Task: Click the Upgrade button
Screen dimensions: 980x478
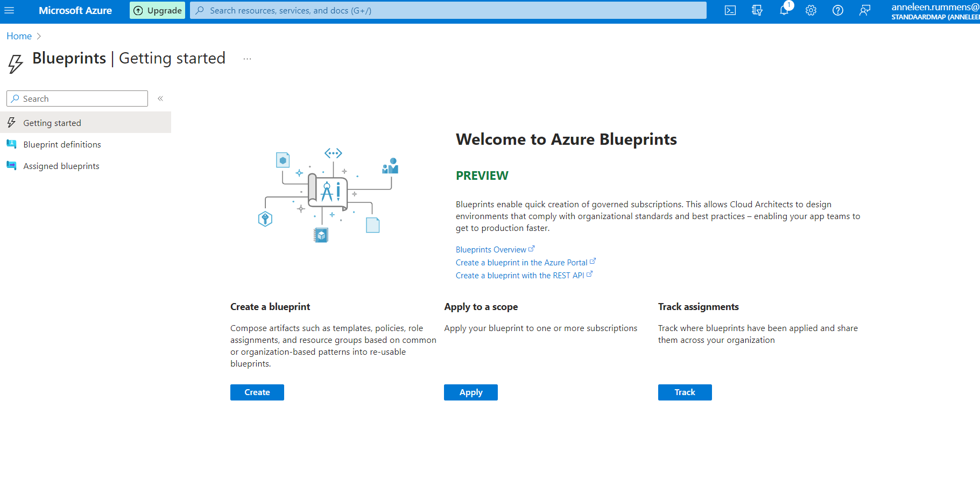Action: 157,10
